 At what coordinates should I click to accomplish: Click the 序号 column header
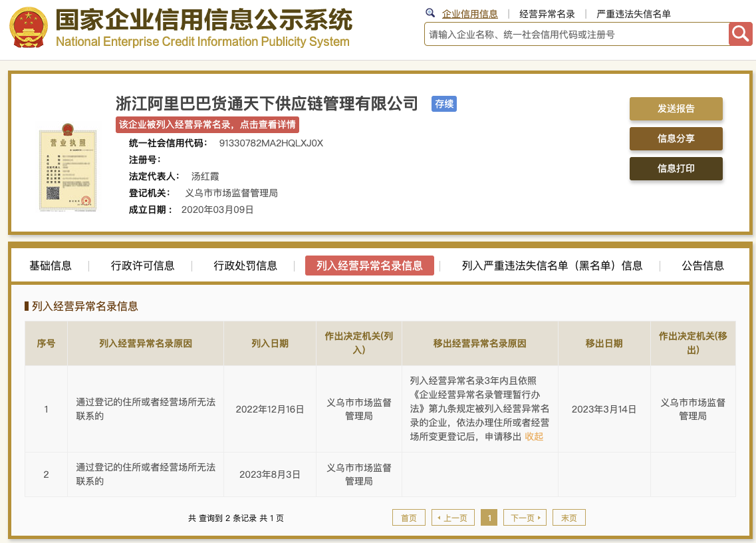(47, 343)
